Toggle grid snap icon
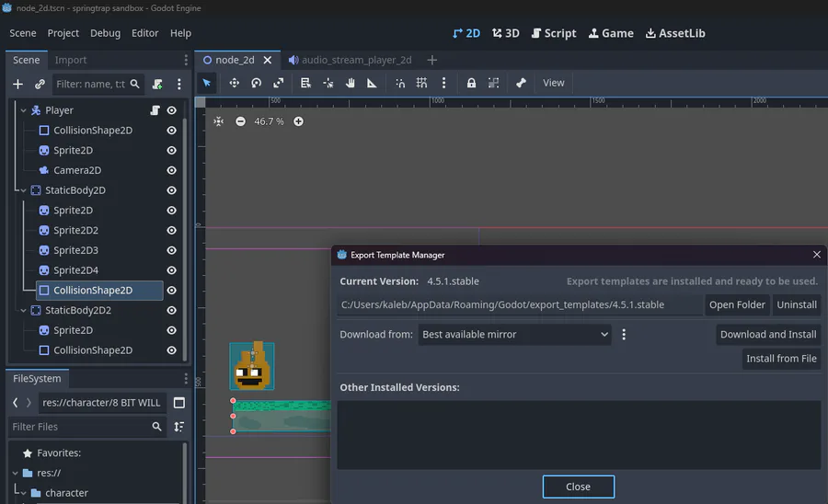828x504 pixels. click(x=421, y=83)
